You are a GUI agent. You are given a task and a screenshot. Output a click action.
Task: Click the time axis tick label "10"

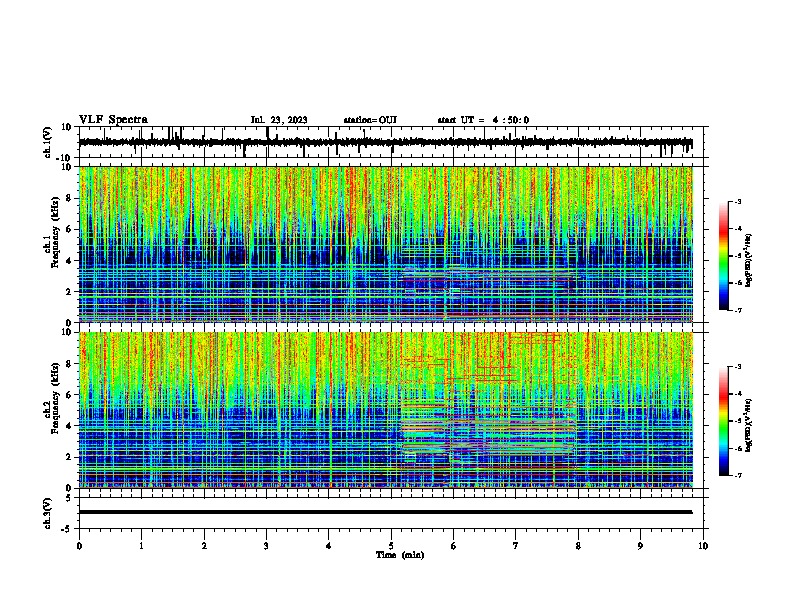(x=703, y=546)
